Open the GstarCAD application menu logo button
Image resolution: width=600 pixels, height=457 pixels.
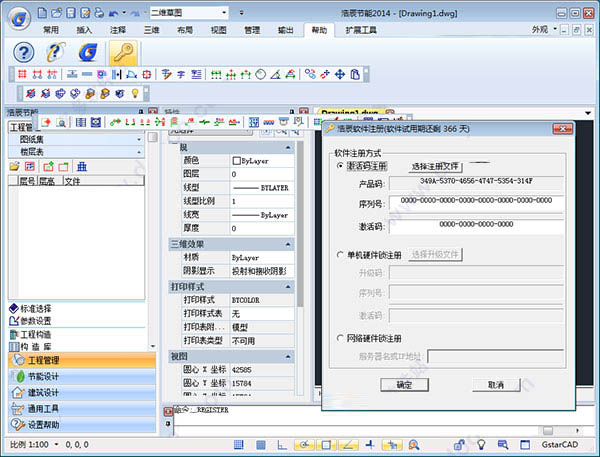tap(19, 18)
